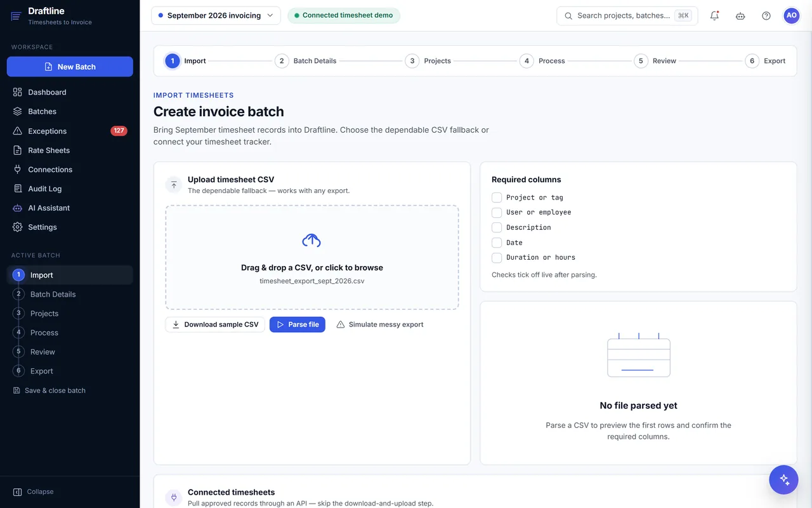The image size is (812, 508).
Task: Open the AI bot icon in header
Action: (x=740, y=16)
